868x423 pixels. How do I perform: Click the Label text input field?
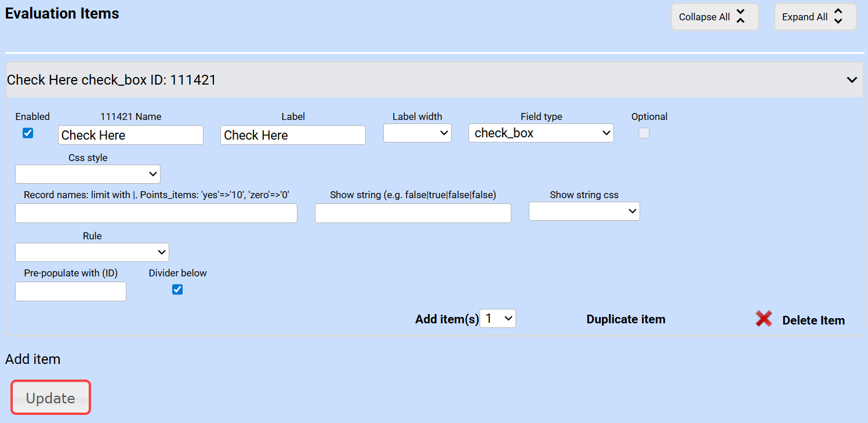pos(293,135)
